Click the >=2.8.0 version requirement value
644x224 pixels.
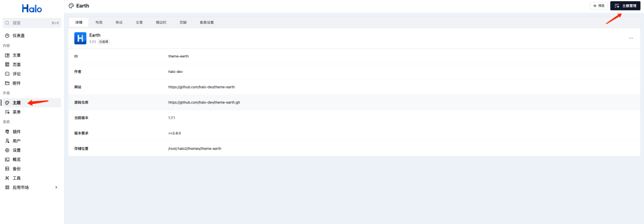click(x=175, y=133)
